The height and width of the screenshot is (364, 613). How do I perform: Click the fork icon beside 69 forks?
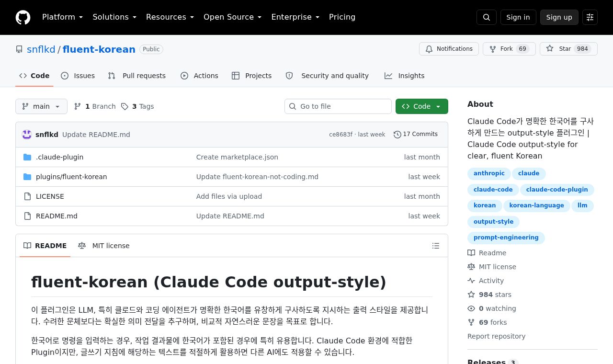pyautogui.click(x=471, y=322)
